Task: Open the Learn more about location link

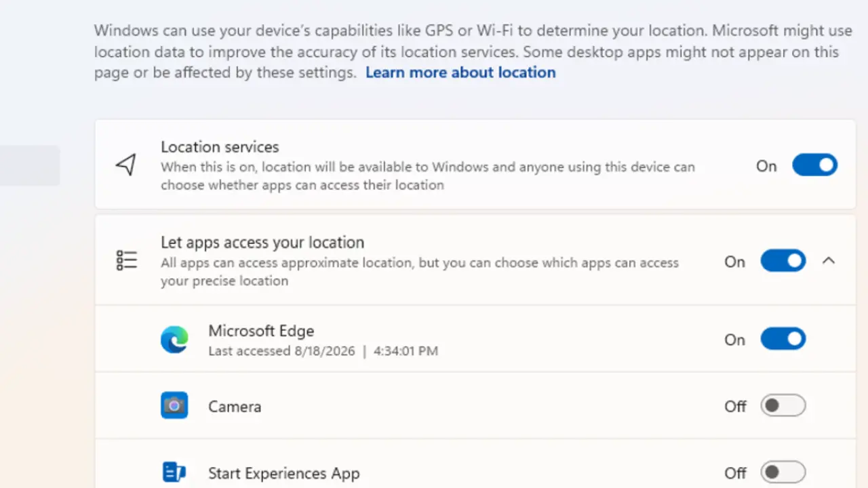Action: point(460,73)
